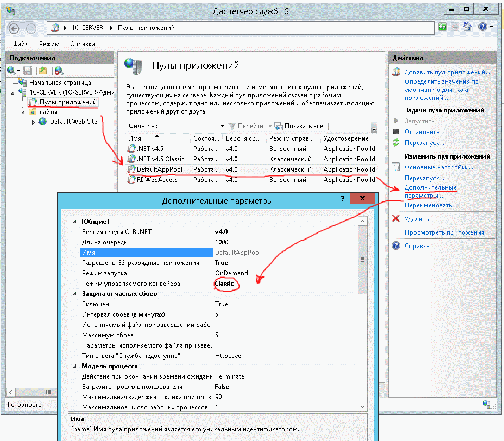Click the Back navigation arrow button

[14, 27]
